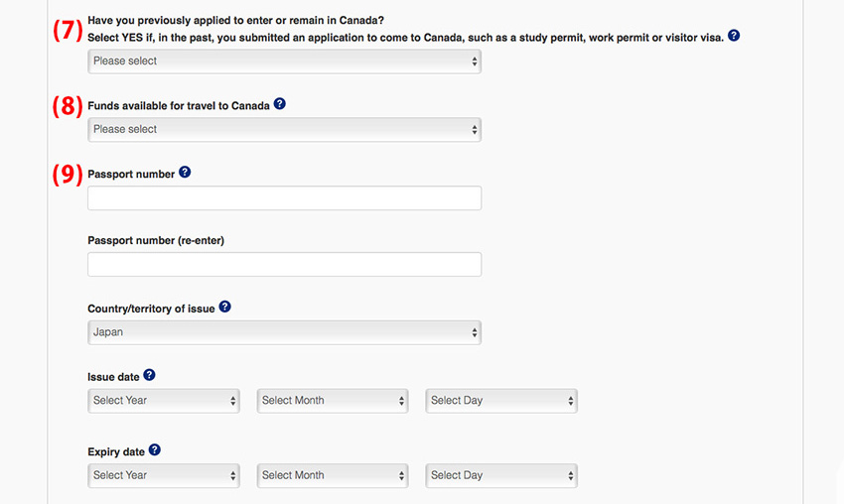The width and height of the screenshot is (844, 504).
Task: Select Expiry date month dropdown
Action: [333, 475]
